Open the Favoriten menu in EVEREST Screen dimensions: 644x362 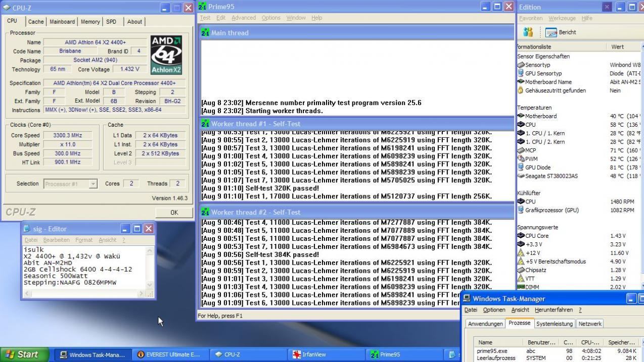click(531, 18)
